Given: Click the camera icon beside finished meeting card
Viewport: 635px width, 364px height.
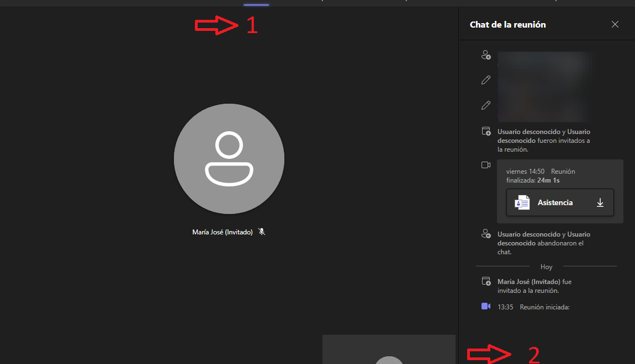Looking at the screenshot, I should pyautogui.click(x=486, y=165).
